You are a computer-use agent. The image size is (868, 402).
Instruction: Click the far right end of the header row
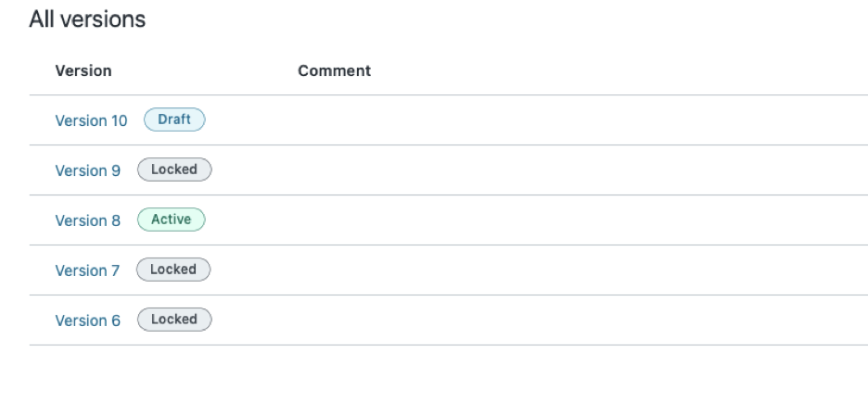(x=853, y=70)
